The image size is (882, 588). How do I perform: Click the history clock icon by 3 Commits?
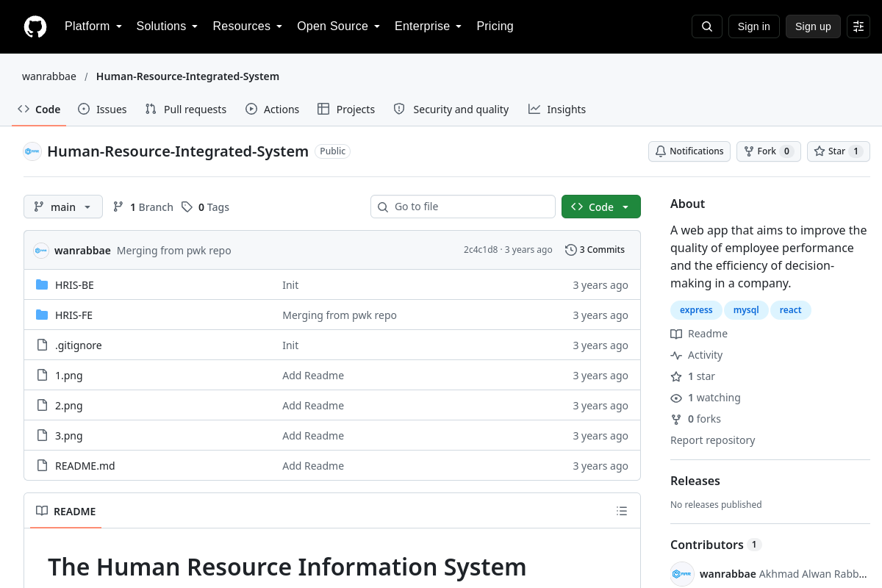[x=571, y=250]
